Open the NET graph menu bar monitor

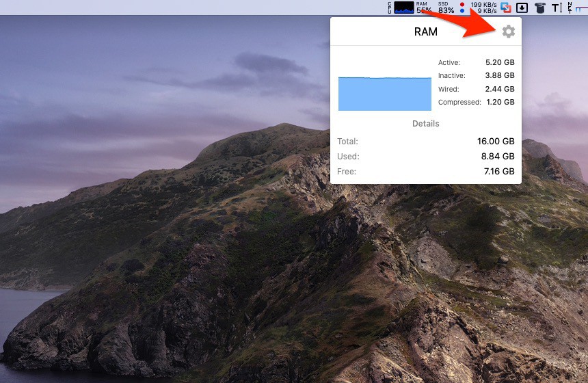[x=578, y=8]
